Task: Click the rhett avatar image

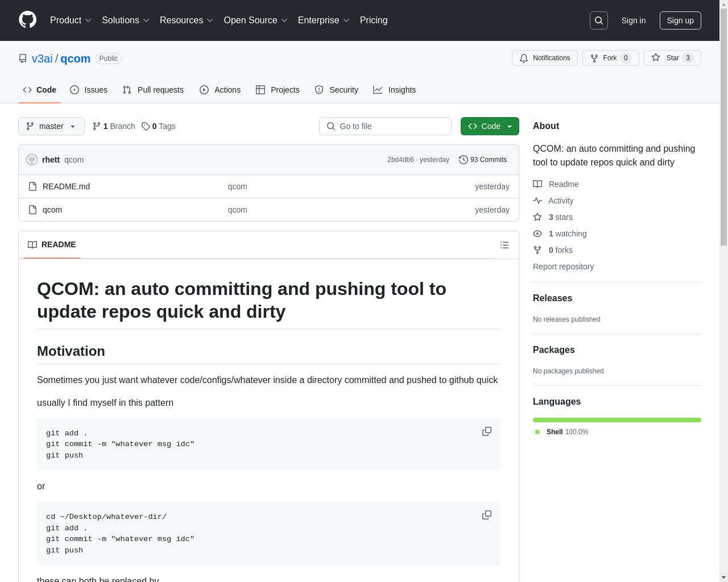Action: click(32, 160)
